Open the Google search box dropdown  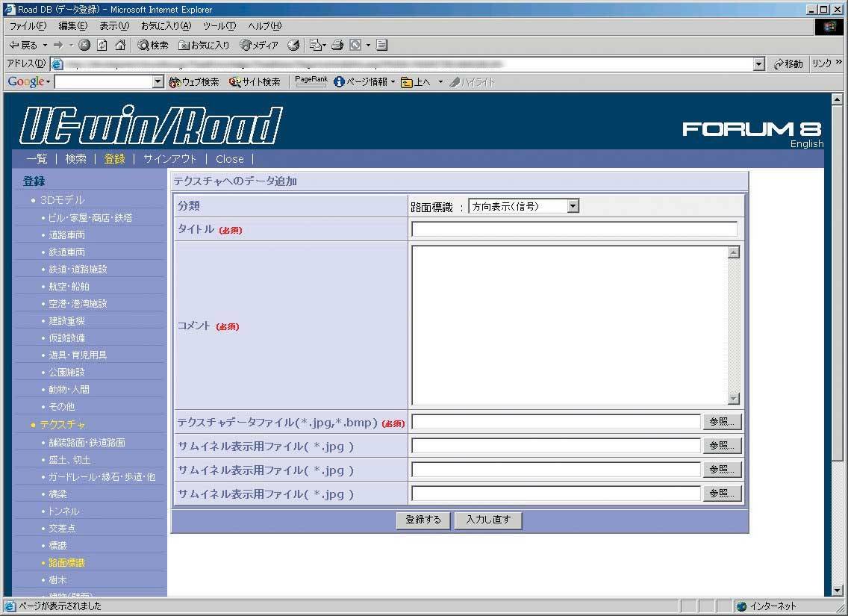pos(158,81)
